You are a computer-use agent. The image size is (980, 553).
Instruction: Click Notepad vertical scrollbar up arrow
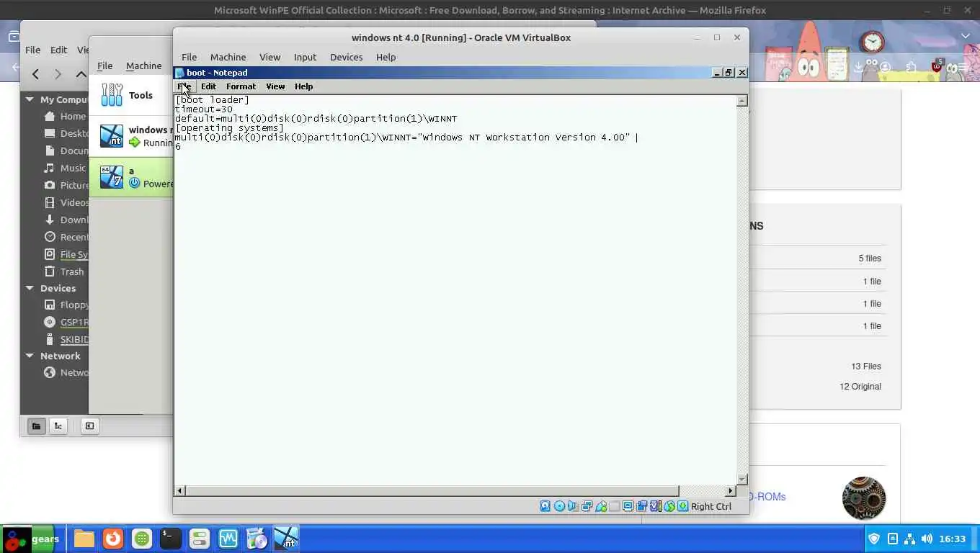tap(742, 101)
